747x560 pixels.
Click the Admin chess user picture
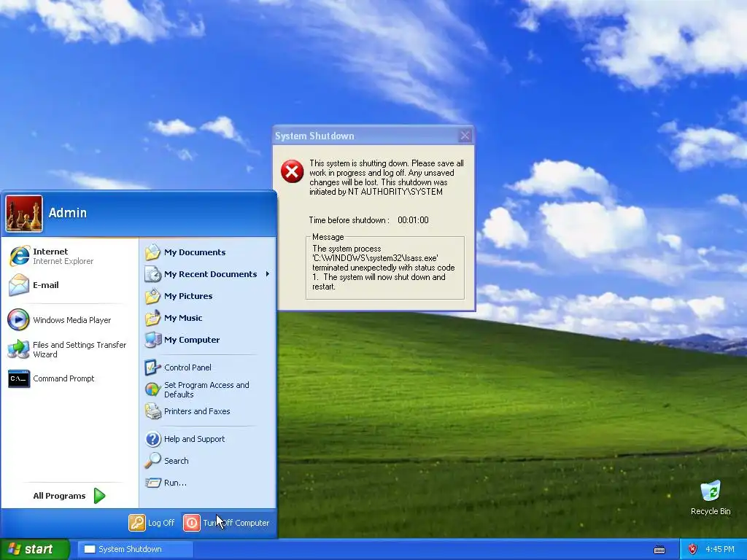click(24, 214)
